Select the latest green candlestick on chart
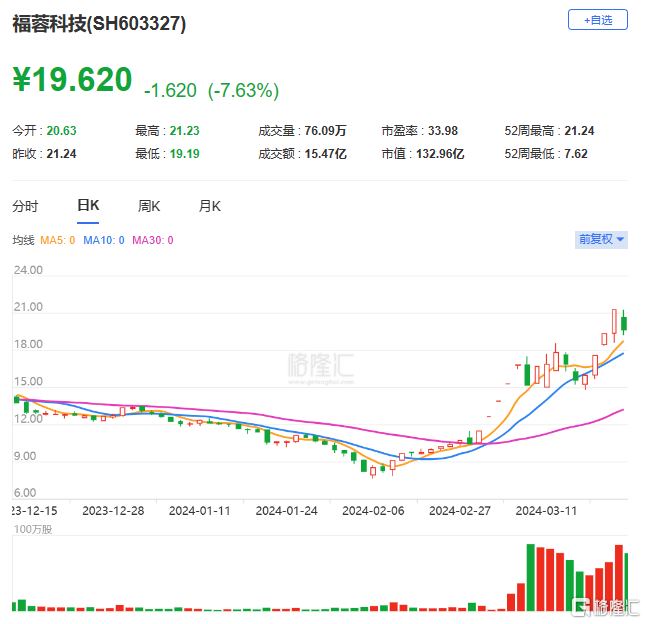The height and width of the screenshot is (624, 646). 624,323
